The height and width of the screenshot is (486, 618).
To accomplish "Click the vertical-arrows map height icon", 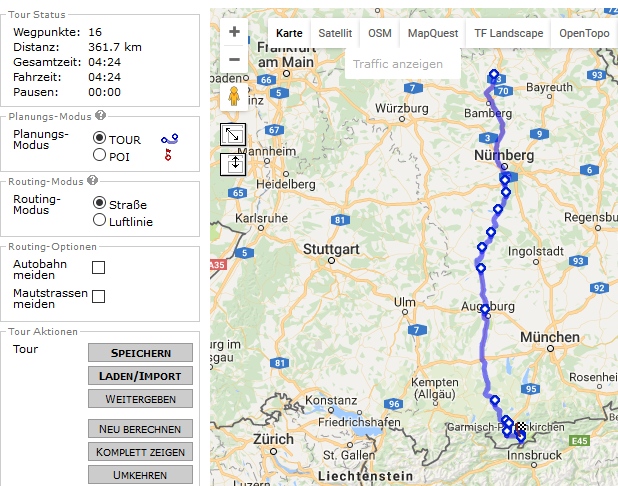I will [x=233, y=163].
